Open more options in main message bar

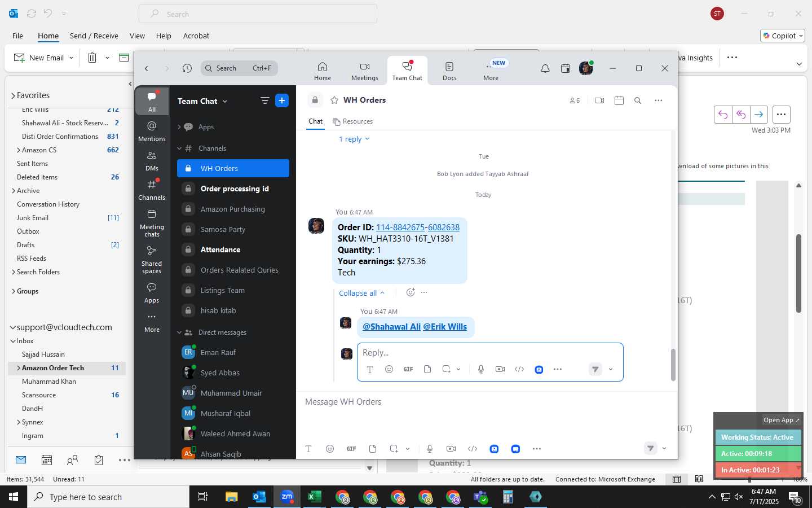click(537, 449)
